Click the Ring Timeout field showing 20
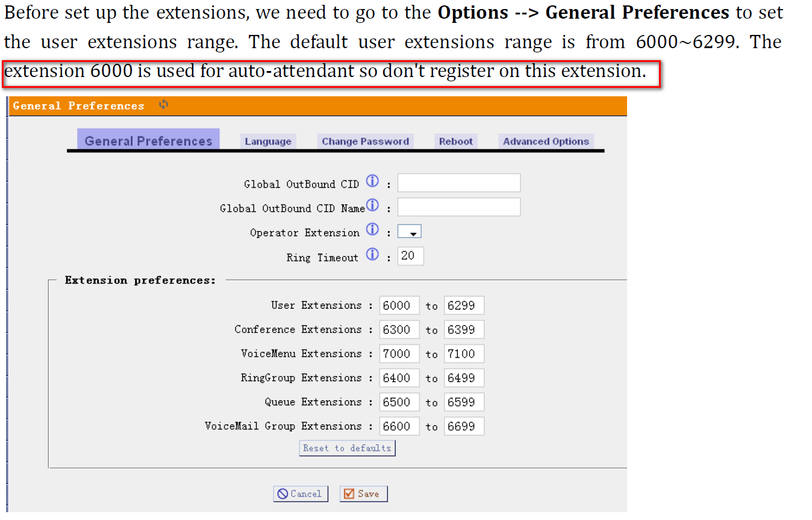Image resolution: width=812 pixels, height=520 pixels. [411, 256]
